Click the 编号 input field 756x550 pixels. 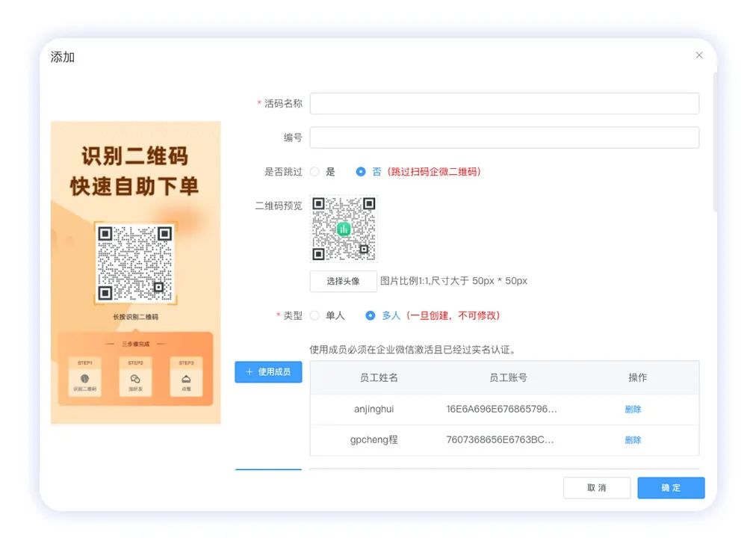pos(504,137)
